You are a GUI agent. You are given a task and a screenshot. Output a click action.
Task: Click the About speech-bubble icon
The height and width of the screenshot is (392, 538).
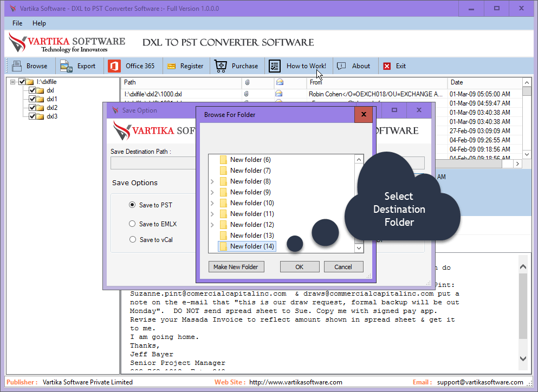tap(341, 66)
